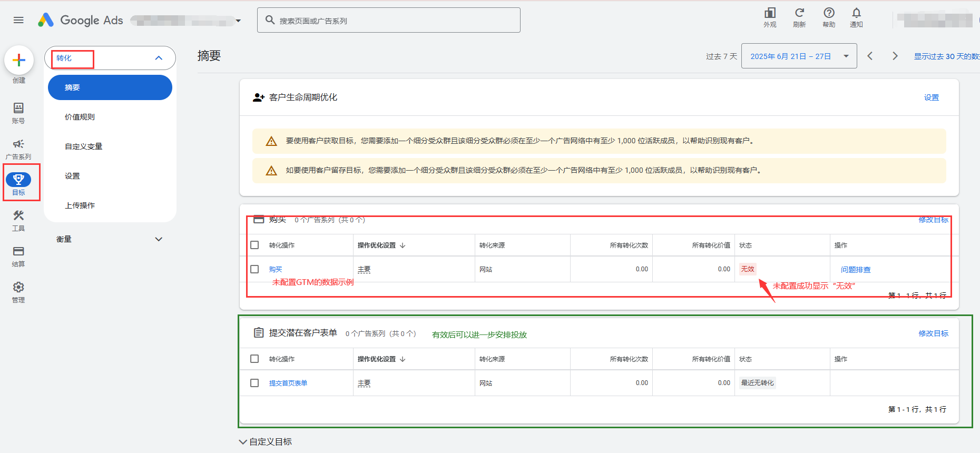Click the Refresh (刷新) icon
Image resolution: width=980 pixels, height=453 pixels.
799,13
